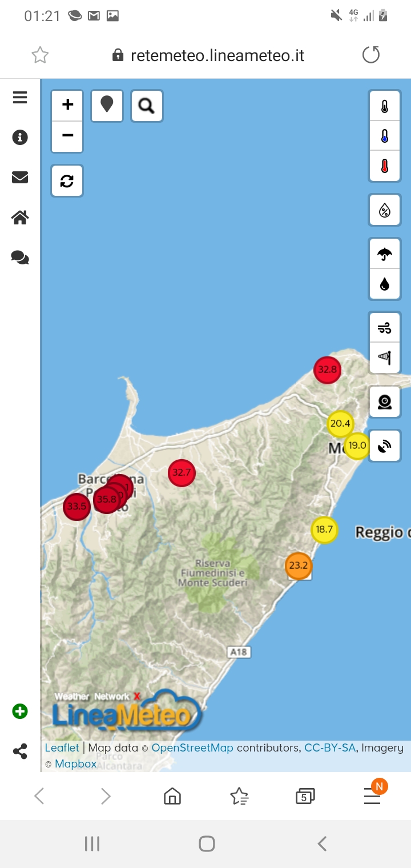
Task: Open webcam layer
Action: click(x=385, y=402)
